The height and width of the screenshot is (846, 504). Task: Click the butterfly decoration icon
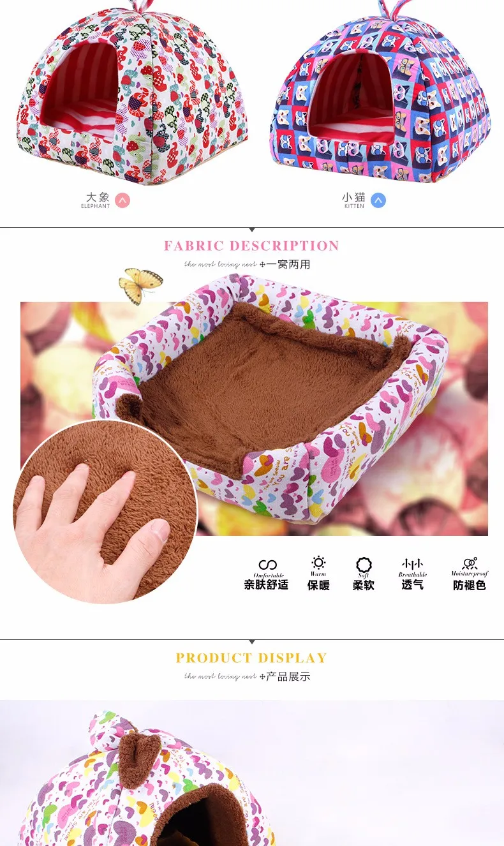pyautogui.click(x=141, y=285)
